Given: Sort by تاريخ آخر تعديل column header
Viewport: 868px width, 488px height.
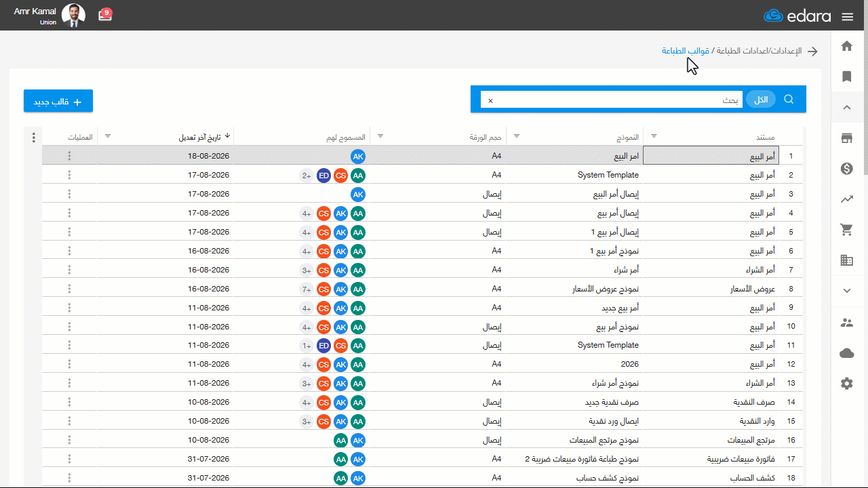Looking at the screenshot, I should pos(204,137).
